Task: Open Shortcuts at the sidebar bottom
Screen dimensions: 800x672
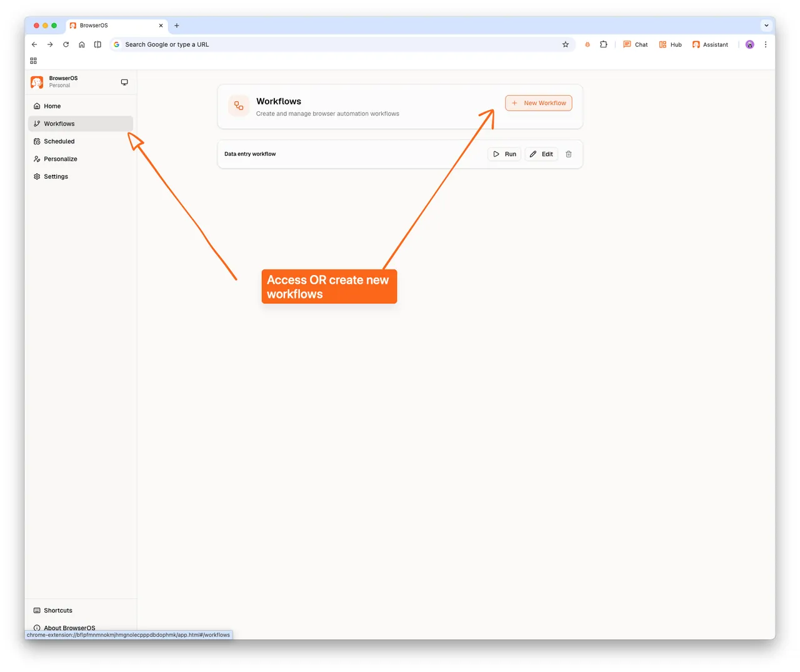Action: (x=81, y=610)
